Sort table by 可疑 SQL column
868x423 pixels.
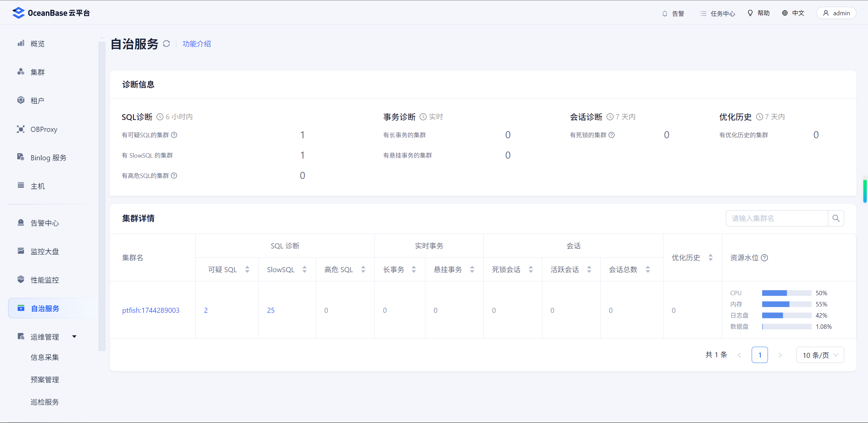tap(247, 269)
